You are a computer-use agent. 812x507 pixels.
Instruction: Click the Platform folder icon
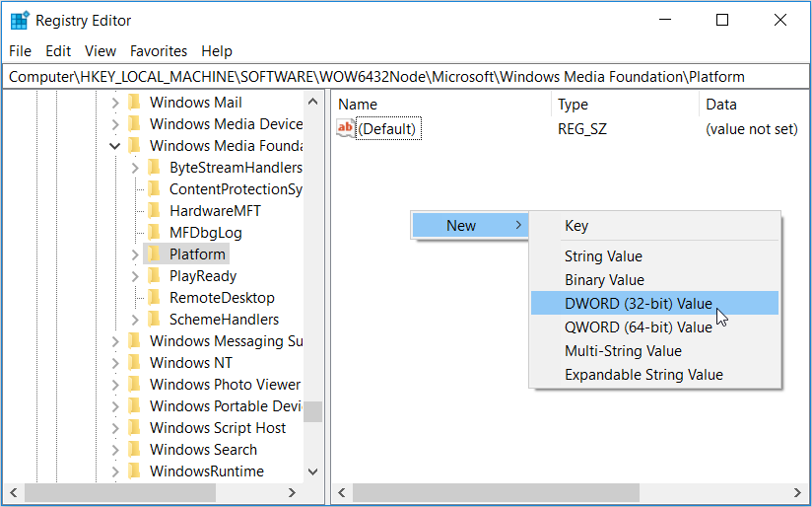[x=154, y=254]
